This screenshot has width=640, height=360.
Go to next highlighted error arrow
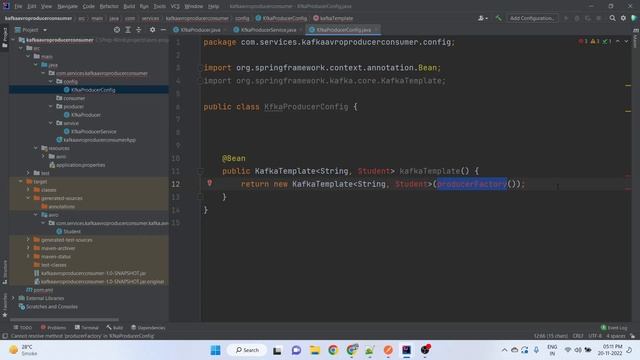627,42
